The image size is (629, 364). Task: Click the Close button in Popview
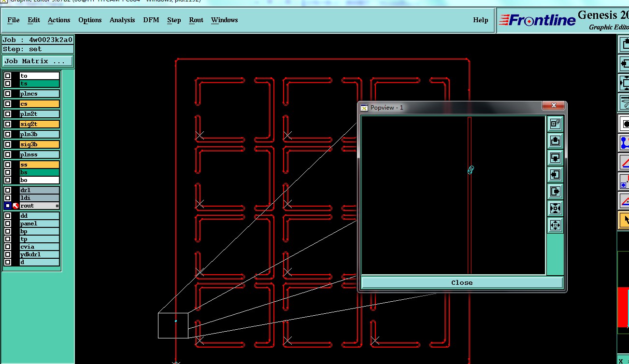(x=462, y=282)
